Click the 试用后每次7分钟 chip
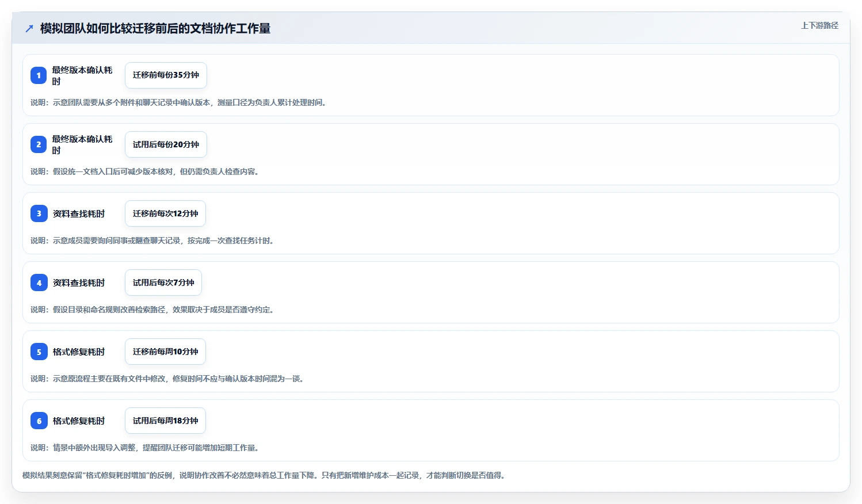This screenshot has height=504, width=862. tap(163, 282)
